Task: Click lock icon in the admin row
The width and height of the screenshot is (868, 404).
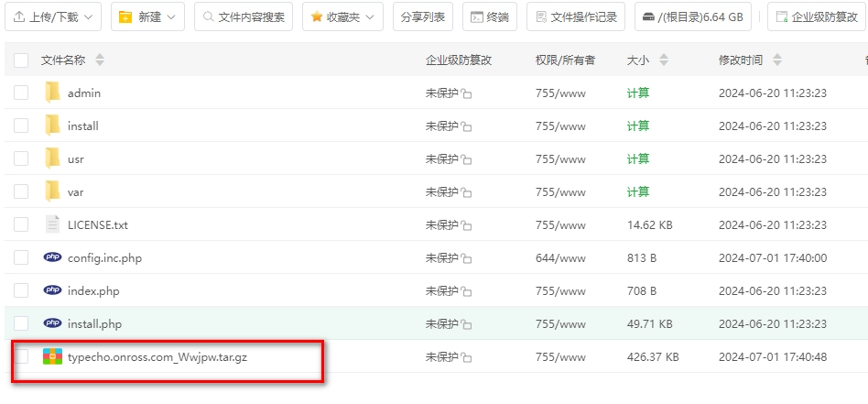Action: [466, 93]
